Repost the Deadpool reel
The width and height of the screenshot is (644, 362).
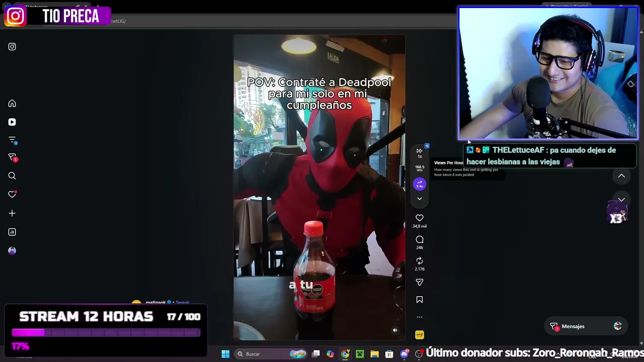tap(420, 261)
